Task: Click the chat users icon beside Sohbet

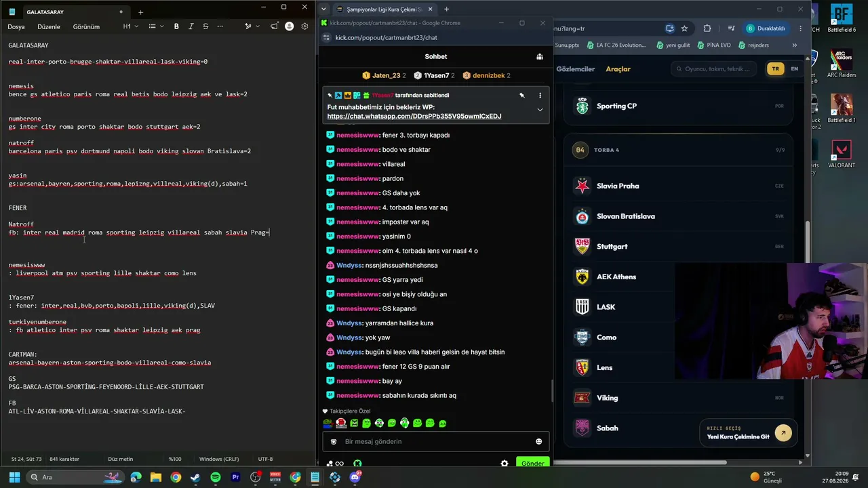Action: tap(539, 57)
